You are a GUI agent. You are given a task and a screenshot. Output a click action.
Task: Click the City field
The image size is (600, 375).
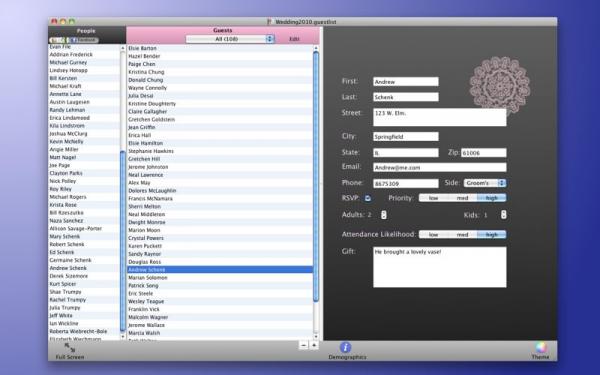pos(406,137)
